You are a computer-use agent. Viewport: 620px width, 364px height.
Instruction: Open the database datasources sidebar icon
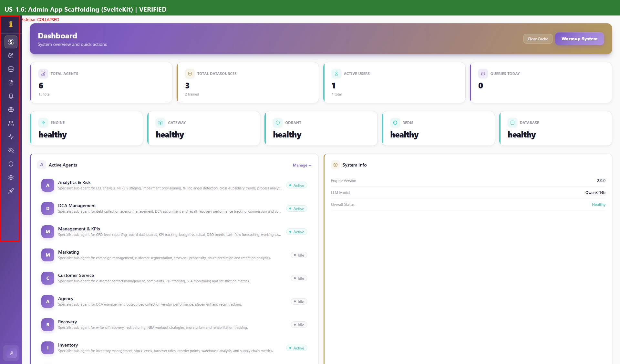click(11, 69)
